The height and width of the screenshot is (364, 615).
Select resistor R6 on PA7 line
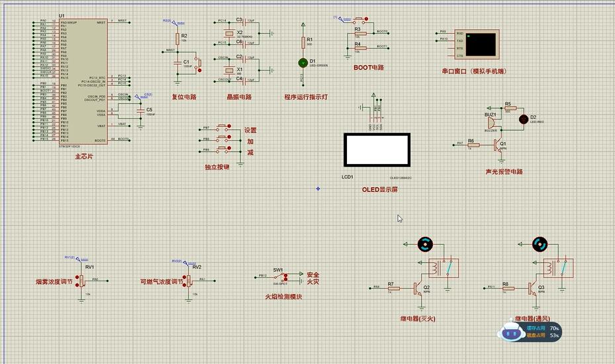pyautogui.click(x=473, y=145)
